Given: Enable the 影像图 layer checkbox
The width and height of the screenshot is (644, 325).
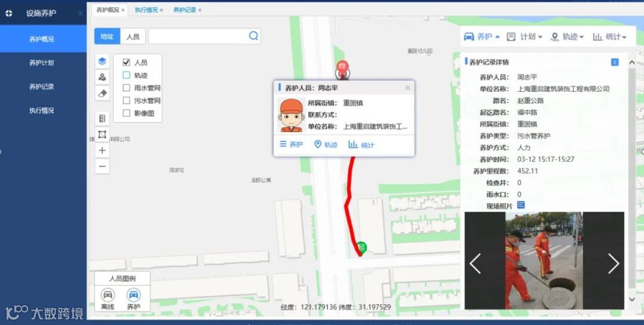Looking at the screenshot, I should coord(126,113).
